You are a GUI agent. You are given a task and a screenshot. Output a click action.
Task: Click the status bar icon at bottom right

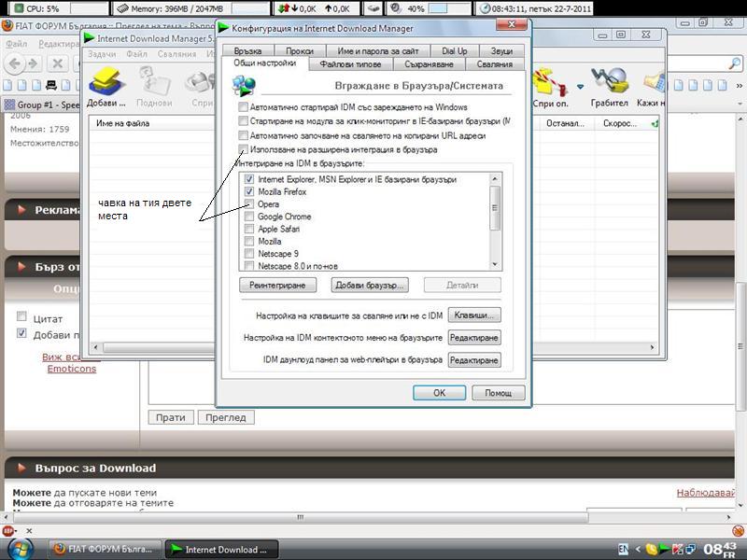tap(738, 530)
